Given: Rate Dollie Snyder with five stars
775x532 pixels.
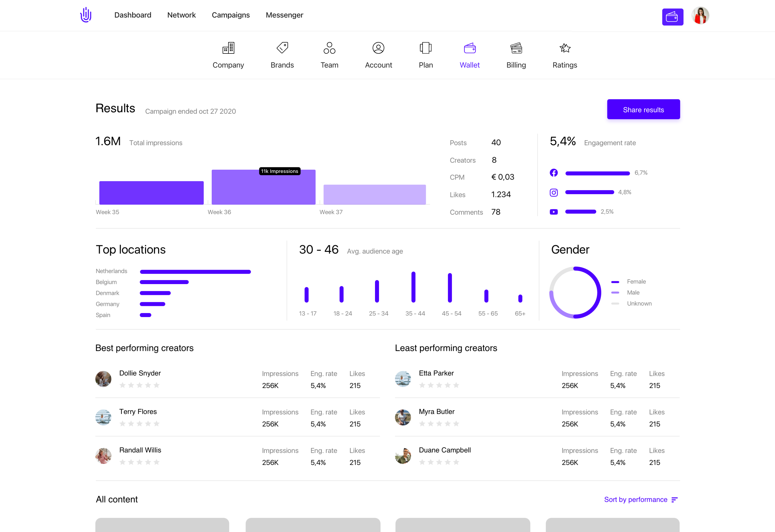Looking at the screenshot, I should coord(156,385).
